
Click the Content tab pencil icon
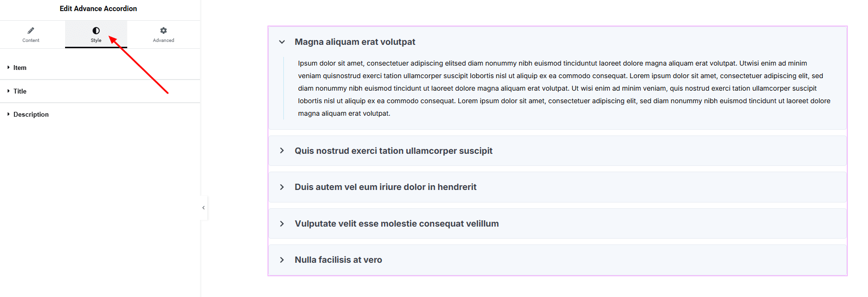31,30
